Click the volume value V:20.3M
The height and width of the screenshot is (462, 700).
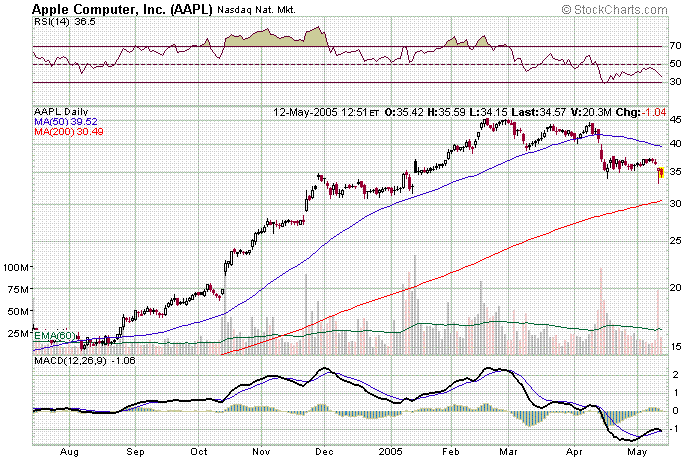592,112
